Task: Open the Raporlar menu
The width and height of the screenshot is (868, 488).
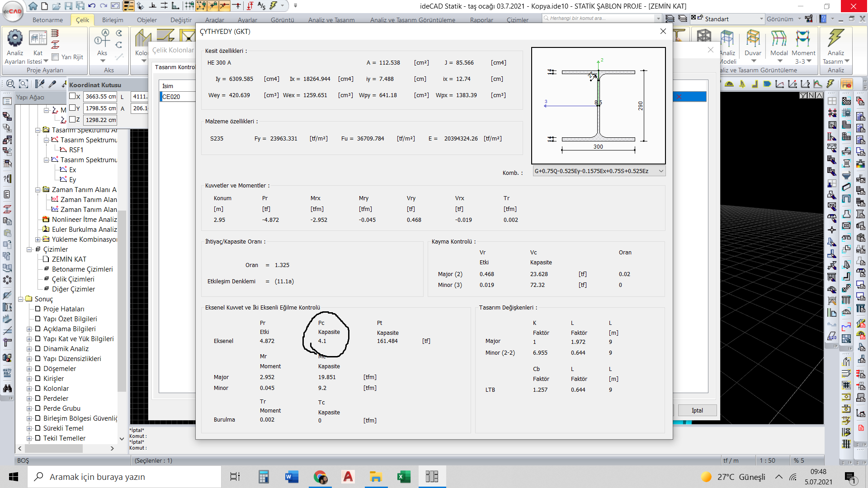Action: tap(481, 20)
